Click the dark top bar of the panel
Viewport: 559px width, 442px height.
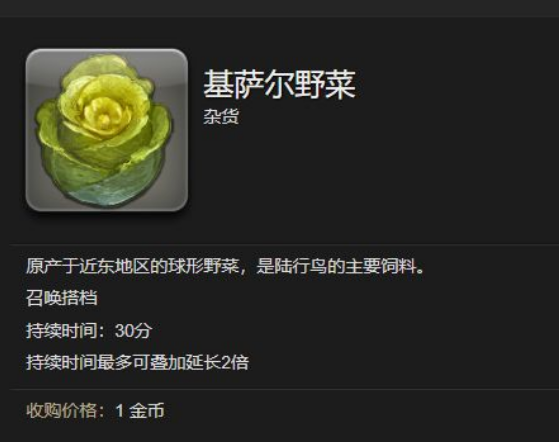coord(280,8)
